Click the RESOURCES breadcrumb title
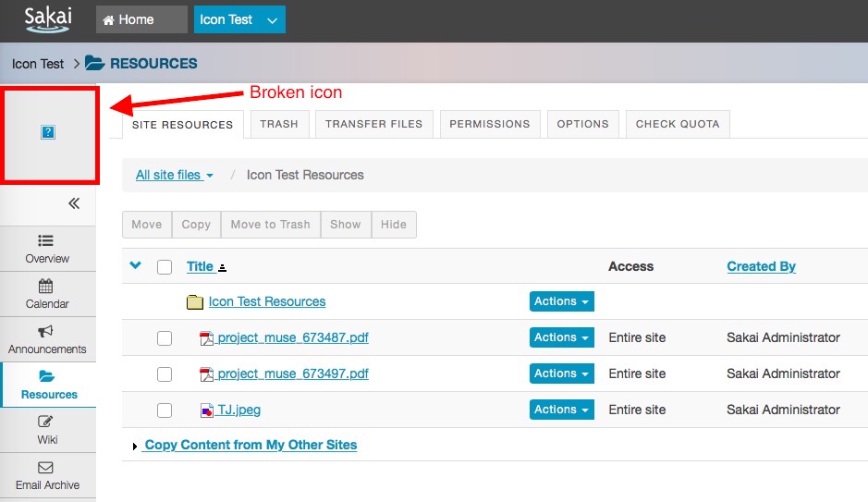Screen dimensions: 868x502 (x=153, y=64)
